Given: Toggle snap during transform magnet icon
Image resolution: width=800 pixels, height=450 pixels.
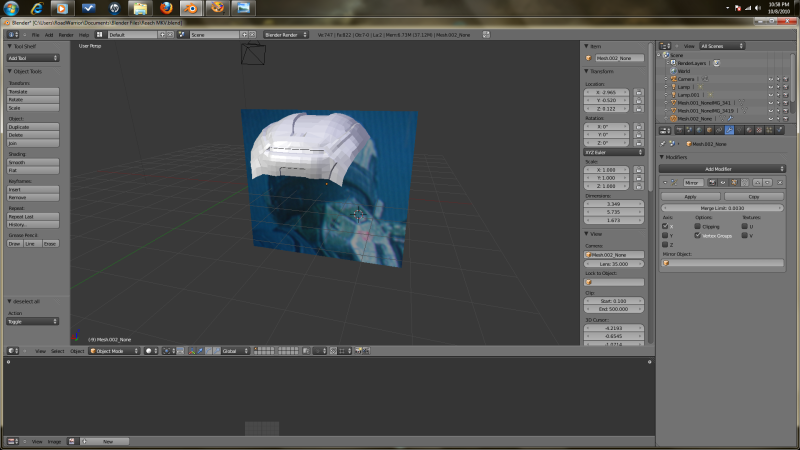Looking at the screenshot, I should tap(333, 351).
